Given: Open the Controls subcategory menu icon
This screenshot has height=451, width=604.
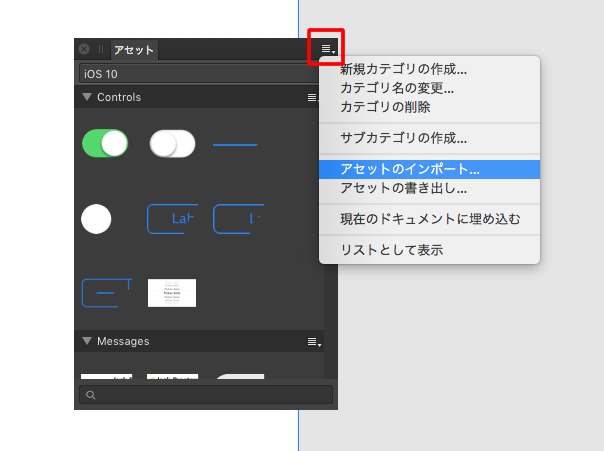Looking at the screenshot, I should (312, 97).
